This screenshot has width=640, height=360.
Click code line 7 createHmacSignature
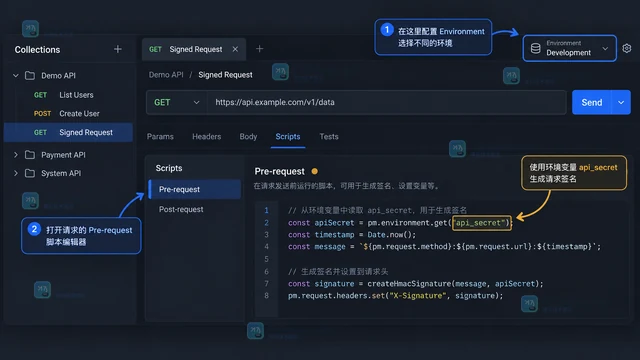[416, 284]
